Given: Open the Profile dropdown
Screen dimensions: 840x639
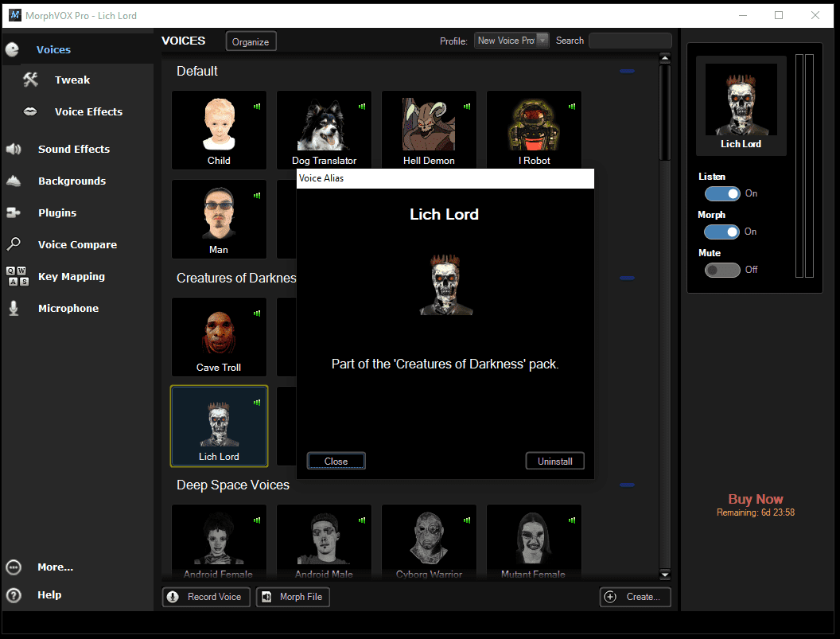Looking at the screenshot, I should point(511,41).
